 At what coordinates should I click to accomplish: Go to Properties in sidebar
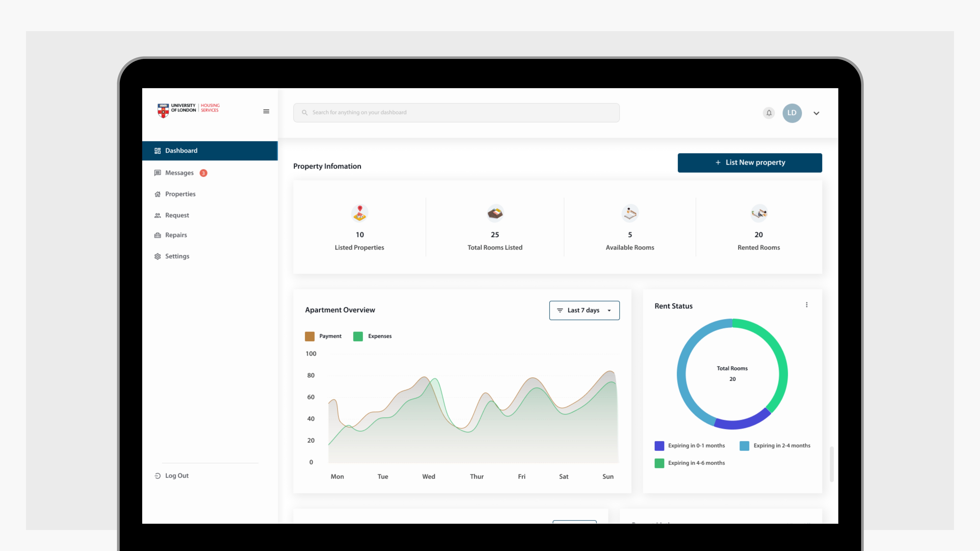180,194
